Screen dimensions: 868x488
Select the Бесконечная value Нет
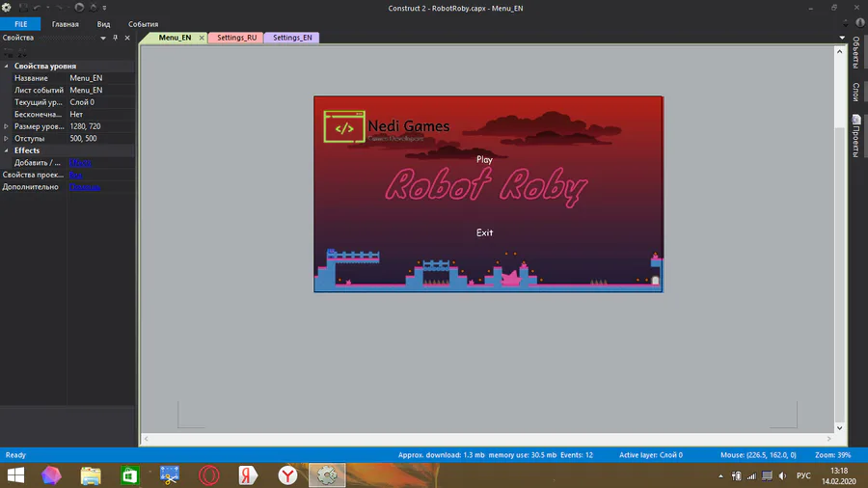click(x=101, y=115)
